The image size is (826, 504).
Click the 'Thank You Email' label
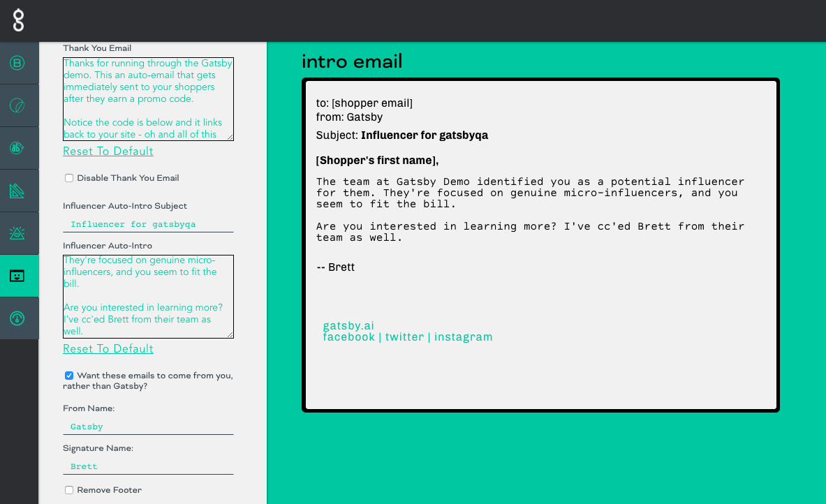point(97,48)
